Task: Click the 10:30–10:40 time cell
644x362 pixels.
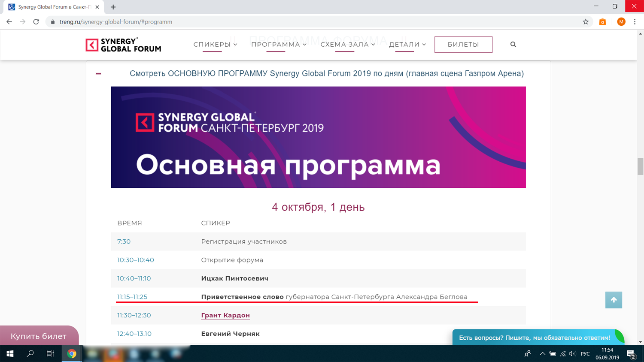Action: (x=136, y=260)
